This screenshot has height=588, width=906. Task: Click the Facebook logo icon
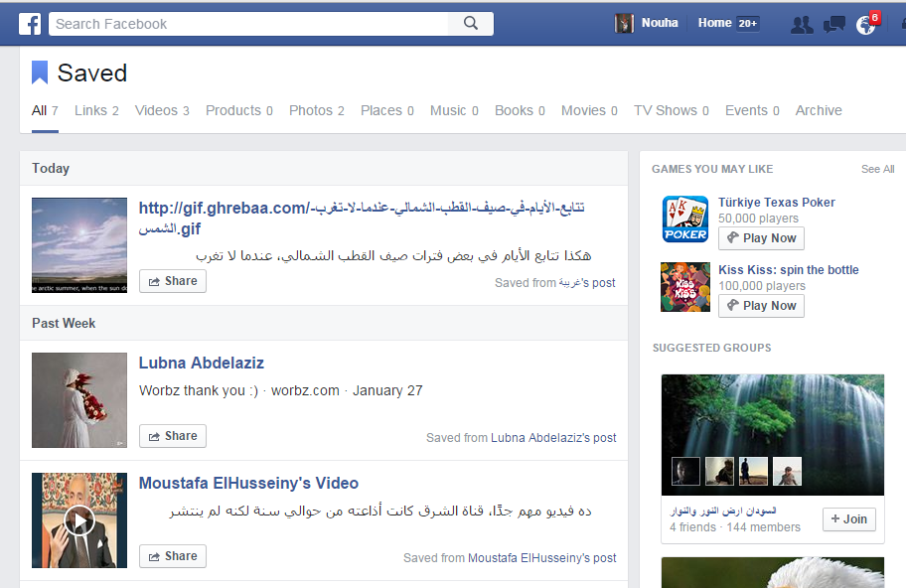pos(31,24)
